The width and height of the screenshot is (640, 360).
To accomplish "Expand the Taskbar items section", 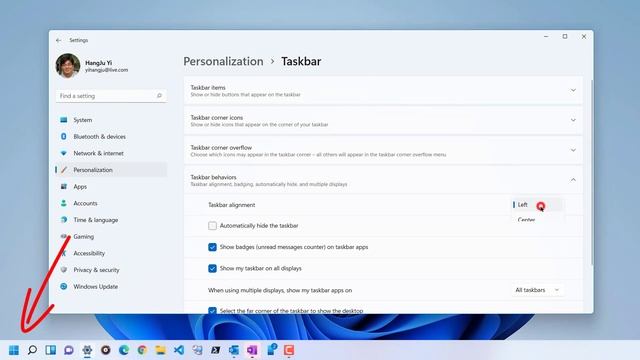I will click(573, 90).
